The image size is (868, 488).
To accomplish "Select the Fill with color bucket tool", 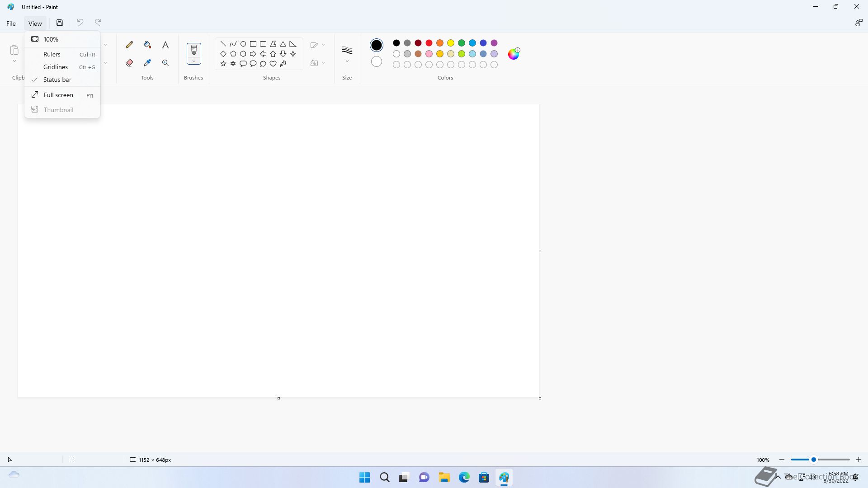I will pos(147,45).
